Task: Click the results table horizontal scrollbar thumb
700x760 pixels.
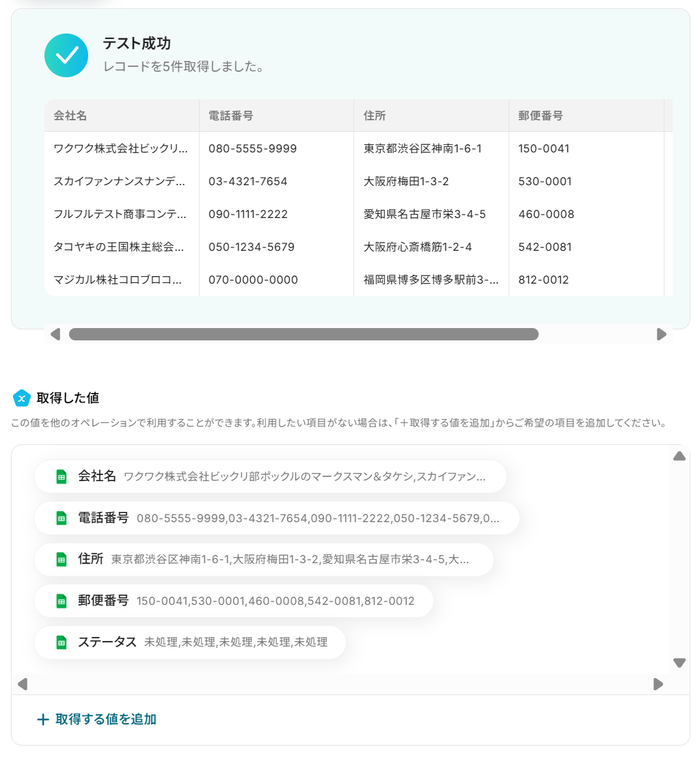Action: (x=304, y=334)
